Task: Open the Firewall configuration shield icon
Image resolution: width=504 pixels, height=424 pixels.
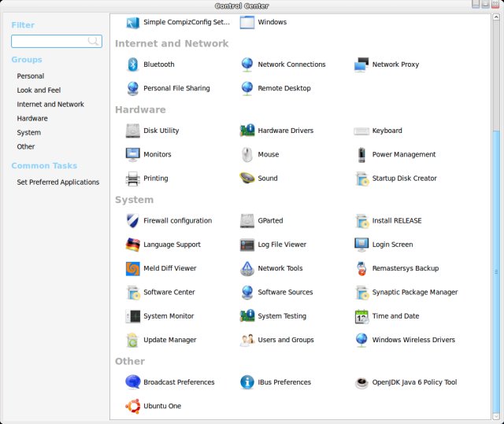Action: pyautogui.click(x=132, y=221)
